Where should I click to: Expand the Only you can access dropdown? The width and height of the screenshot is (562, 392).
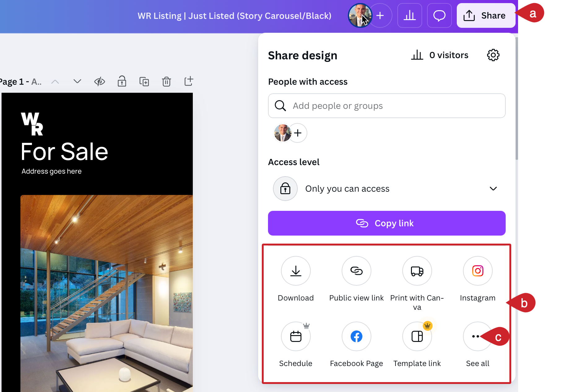(x=493, y=189)
